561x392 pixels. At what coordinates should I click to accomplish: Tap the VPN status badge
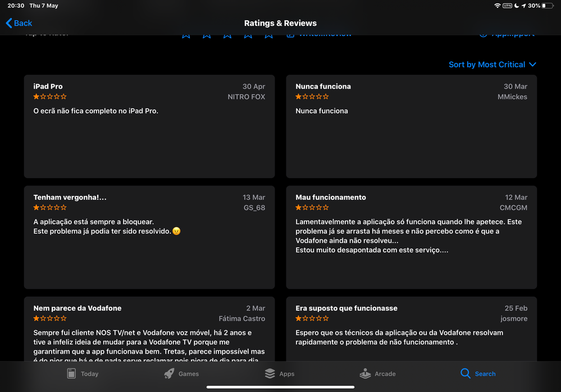coord(507,6)
